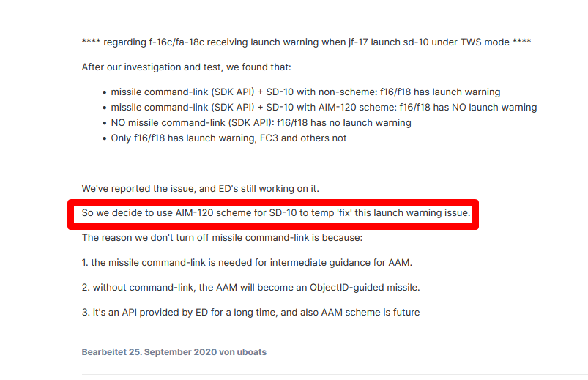Click the bullet about SD-10 with non-scheme

[305, 92]
